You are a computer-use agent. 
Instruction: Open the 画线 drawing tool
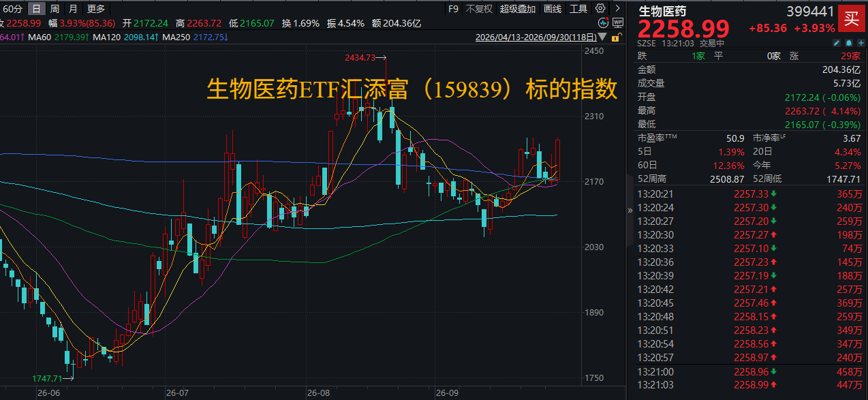tap(553, 9)
